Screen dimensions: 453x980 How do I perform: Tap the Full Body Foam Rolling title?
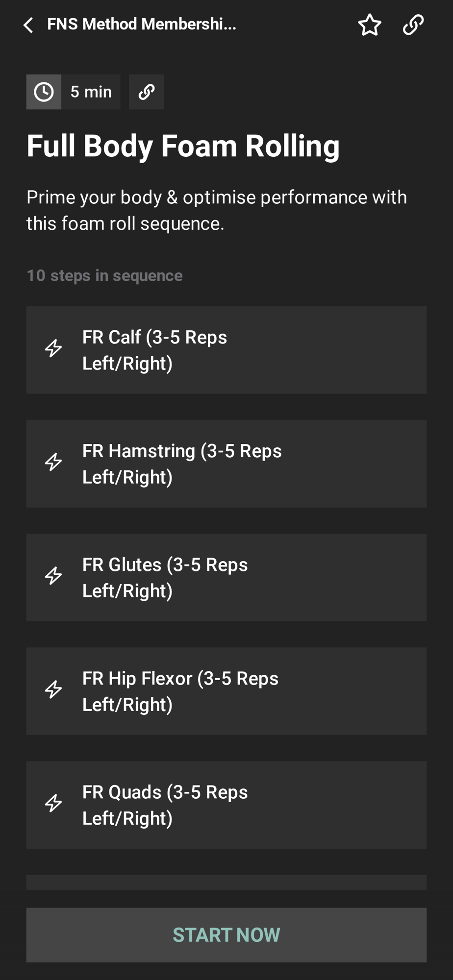183,146
